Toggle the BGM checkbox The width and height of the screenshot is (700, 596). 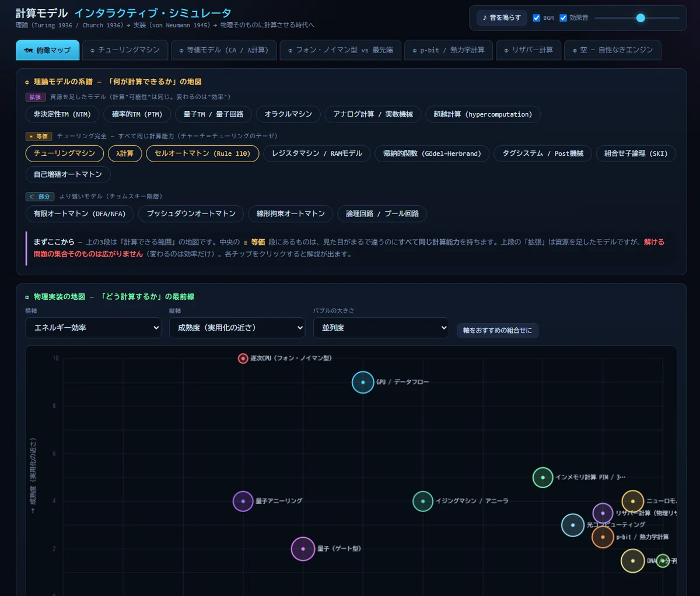pos(537,18)
